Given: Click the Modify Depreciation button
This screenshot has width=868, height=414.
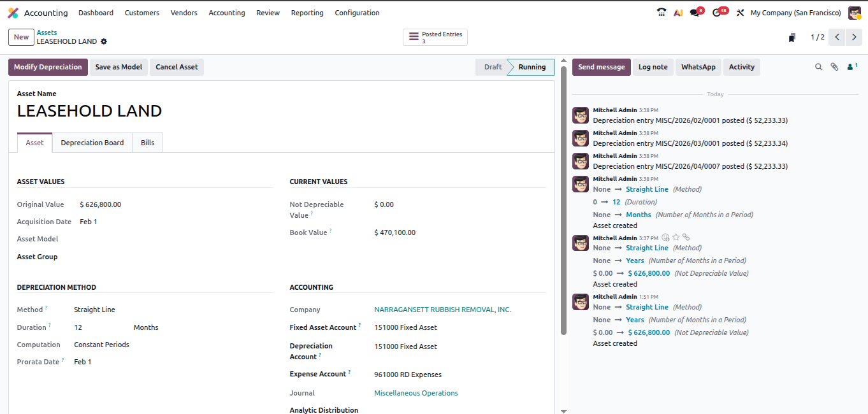Looking at the screenshot, I should [48, 67].
